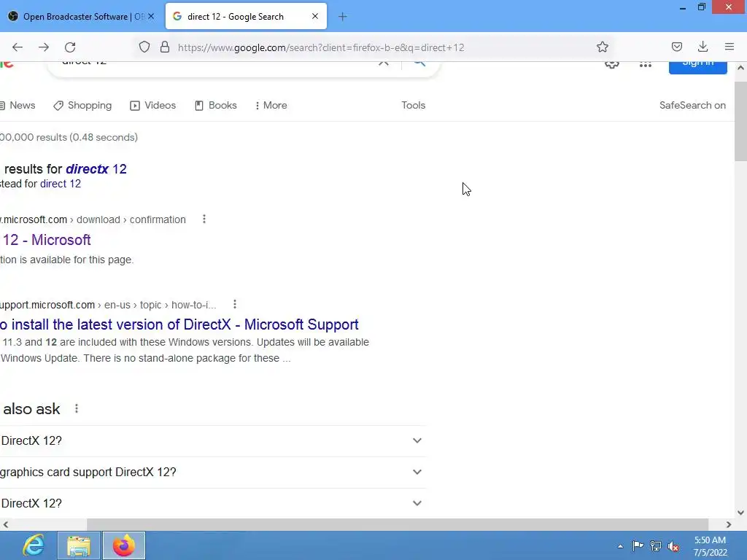747x560 pixels.
Task: Close the Open Broadcaster Software tab
Action: point(151,16)
